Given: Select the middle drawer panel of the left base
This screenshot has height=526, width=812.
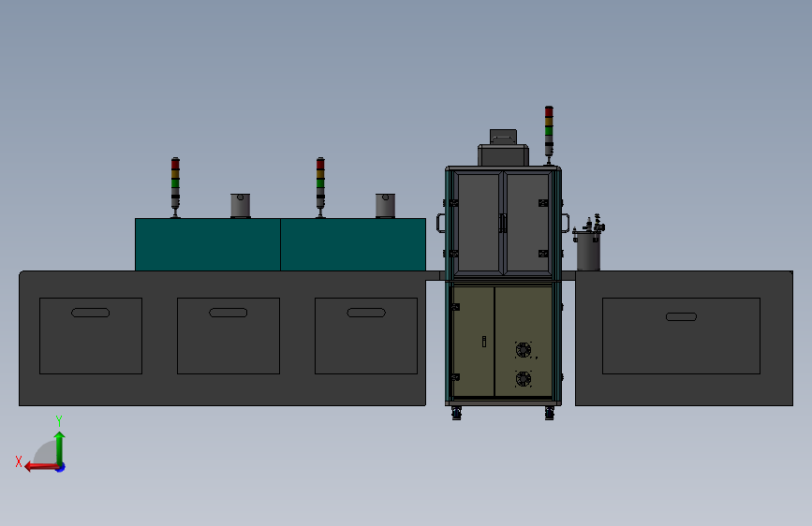Looking at the screenshot, I should coord(229,335).
